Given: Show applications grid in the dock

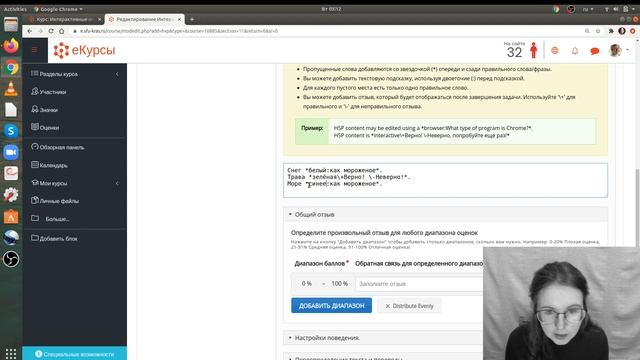Looking at the screenshot, I should tap(11, 353).
